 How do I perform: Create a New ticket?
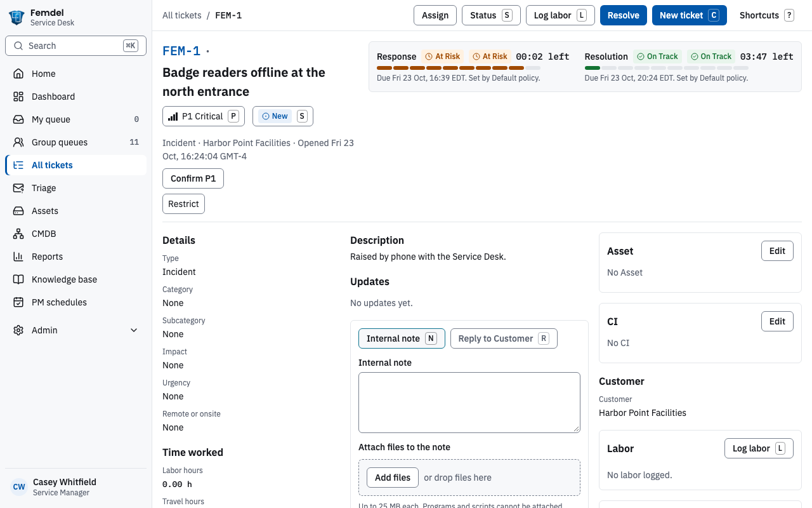690,15
